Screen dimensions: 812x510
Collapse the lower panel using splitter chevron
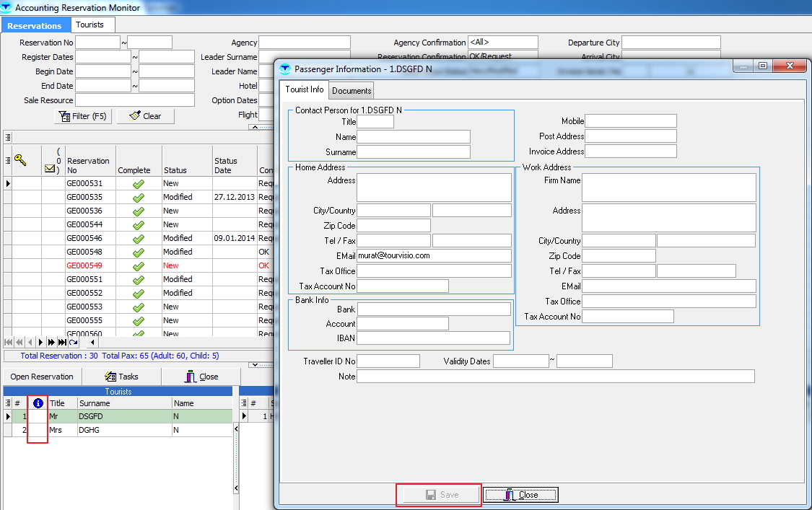pos(253,365)
